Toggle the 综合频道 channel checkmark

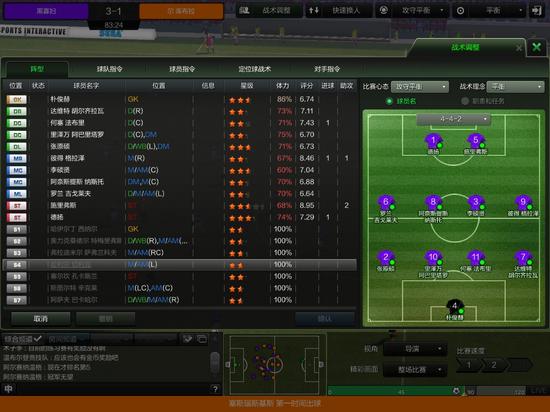(38, 339)
